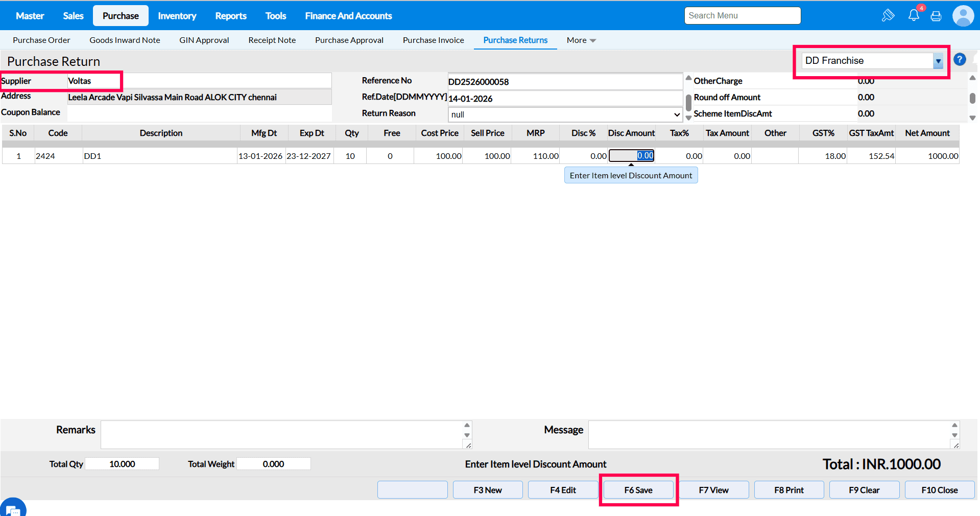The width and height of the screenshot is (980, 516).
Task: Open the Return Reason dropdown
Action: pos(565,114)
